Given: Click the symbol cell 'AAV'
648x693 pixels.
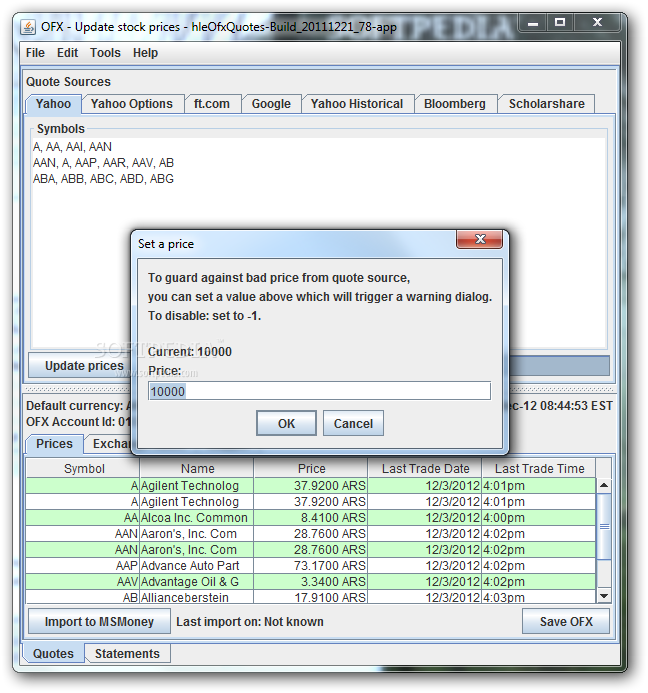Looking at the screenshot, I should (83, 582).
